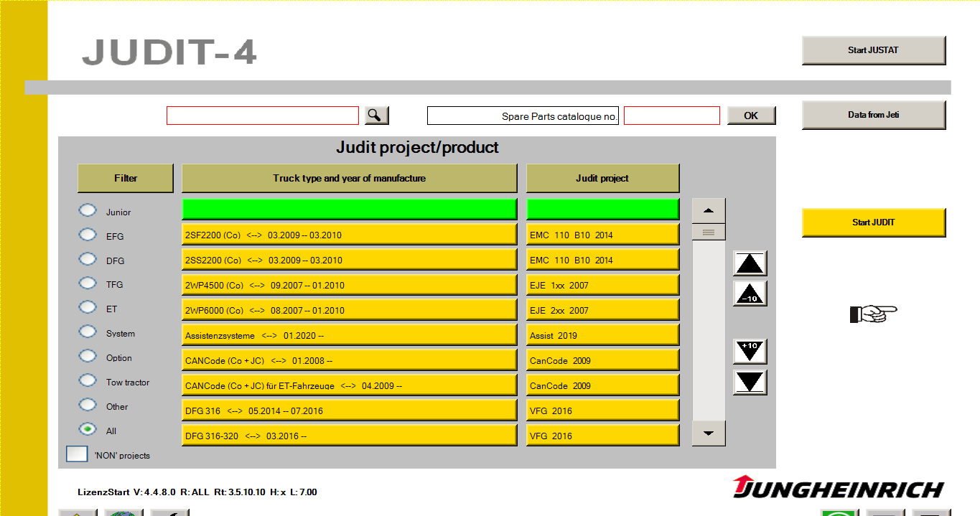
Task: Select 2SS2200 (Co) 03.2009 -- 03.2010 row
Action: (x=349, y=260)
